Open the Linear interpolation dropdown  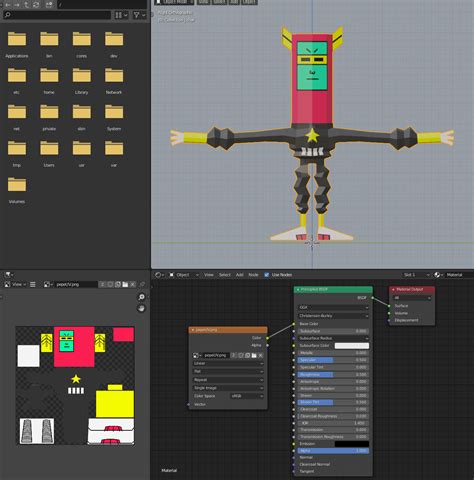point(228,363)
